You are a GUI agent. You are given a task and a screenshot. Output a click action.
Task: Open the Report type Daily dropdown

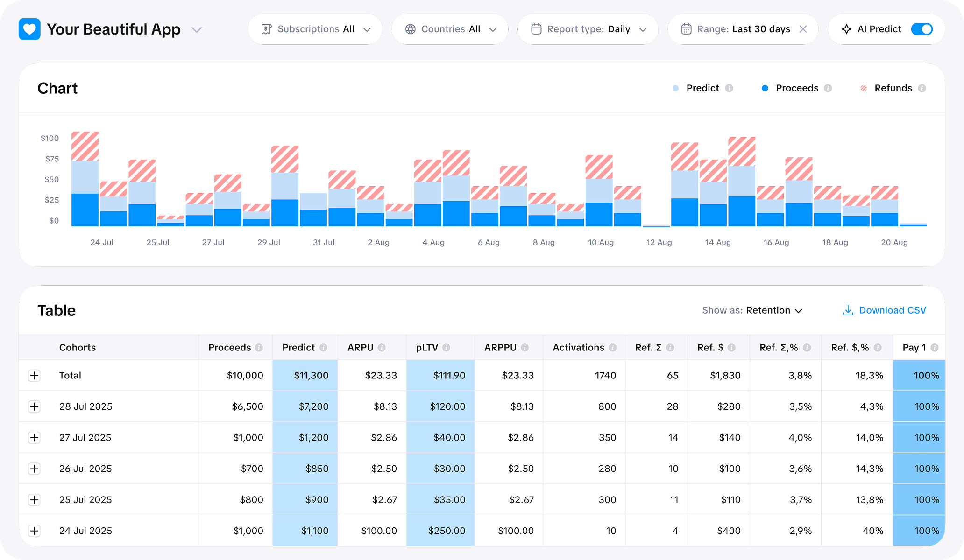point(588,29)
